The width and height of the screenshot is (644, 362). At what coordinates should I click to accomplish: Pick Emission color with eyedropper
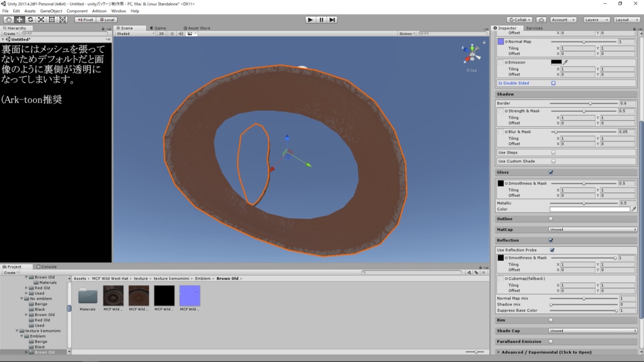(x=565, y=62)
